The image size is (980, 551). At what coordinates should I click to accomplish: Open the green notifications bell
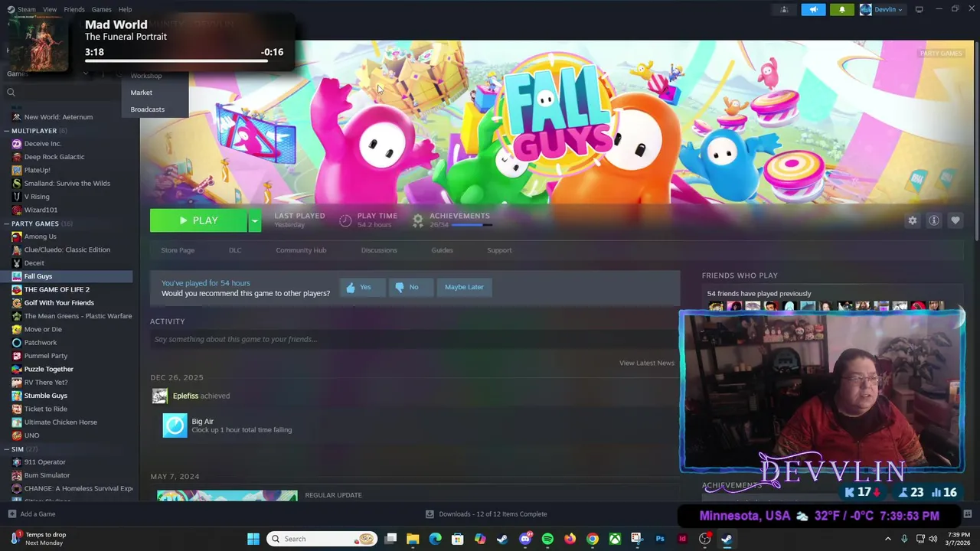(x=842, y=9)
